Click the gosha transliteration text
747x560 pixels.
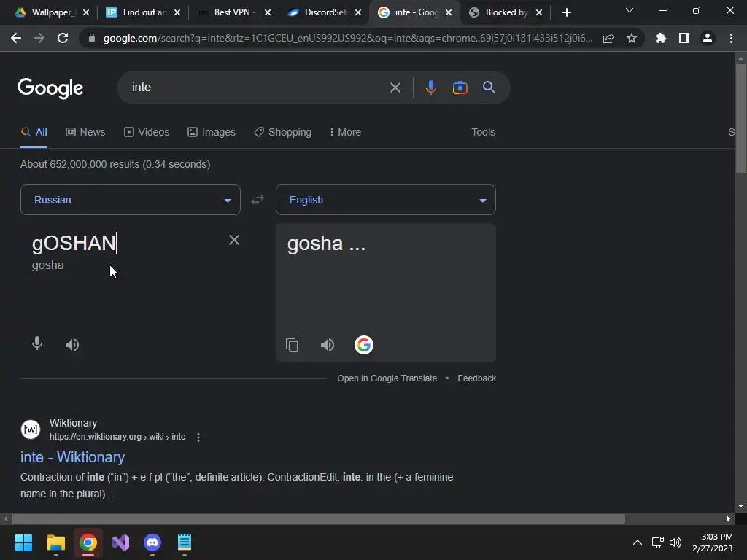47,265
